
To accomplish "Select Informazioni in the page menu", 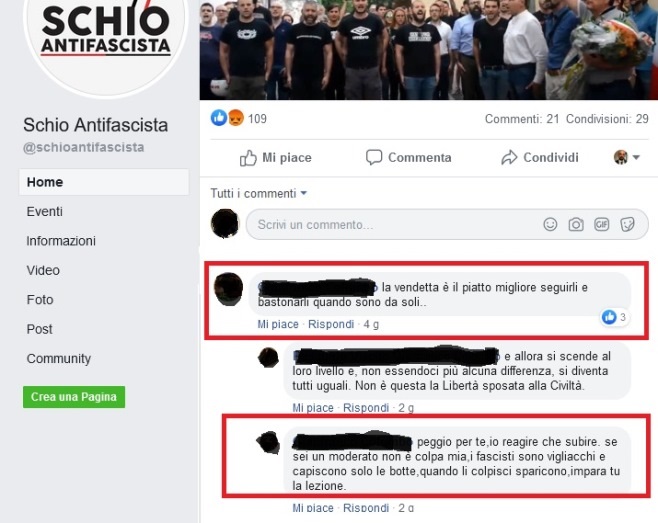I will pos(61,241).
